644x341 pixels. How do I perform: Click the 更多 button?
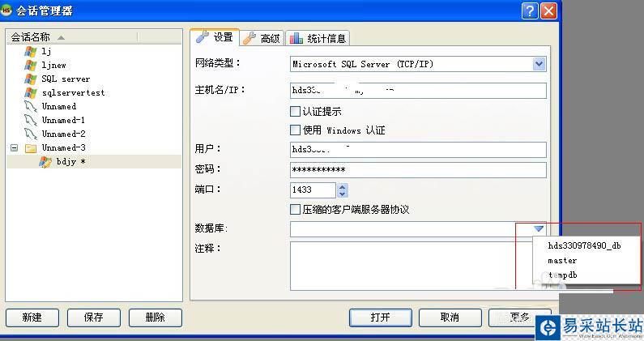point(519,318)
